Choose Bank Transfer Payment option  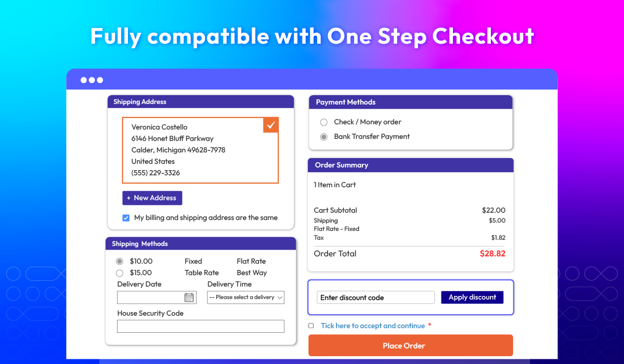323,137
